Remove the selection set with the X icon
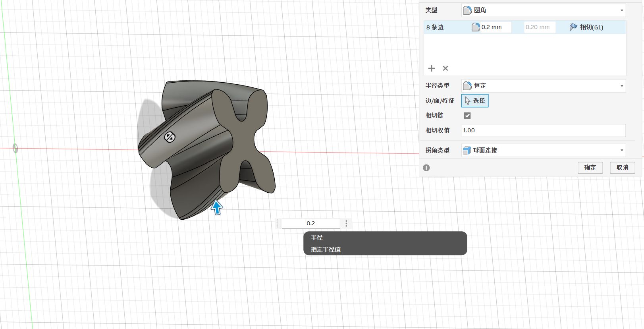 (x=445, y=68)
